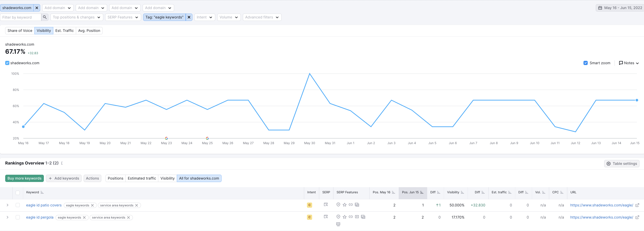
Task: Show the Estimated traffic table view
Action: point(142,178)
